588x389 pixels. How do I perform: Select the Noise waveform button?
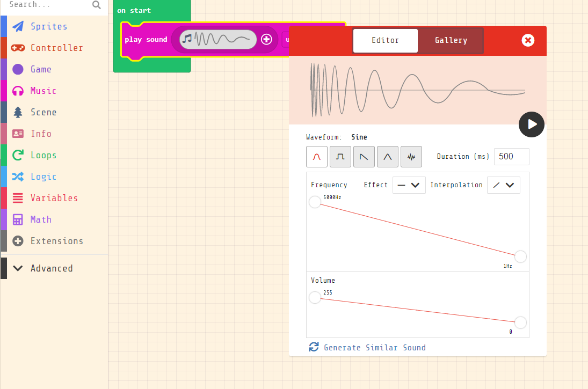(411, 157)
